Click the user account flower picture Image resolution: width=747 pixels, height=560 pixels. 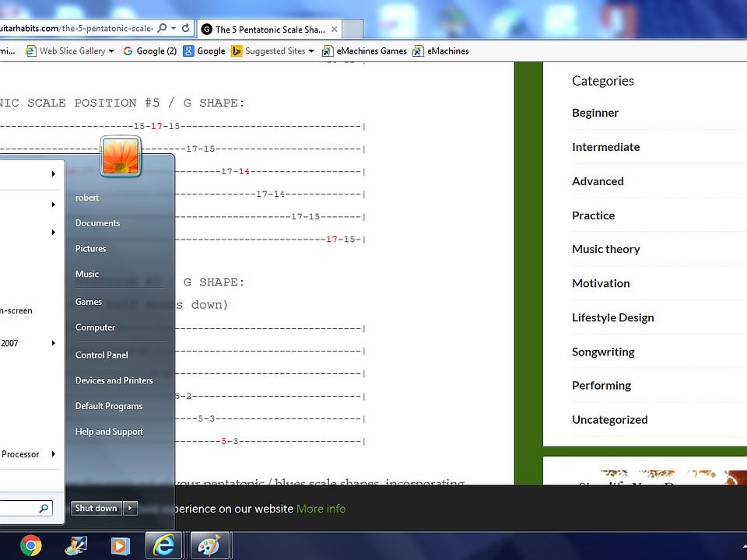(x=121, y=156)
